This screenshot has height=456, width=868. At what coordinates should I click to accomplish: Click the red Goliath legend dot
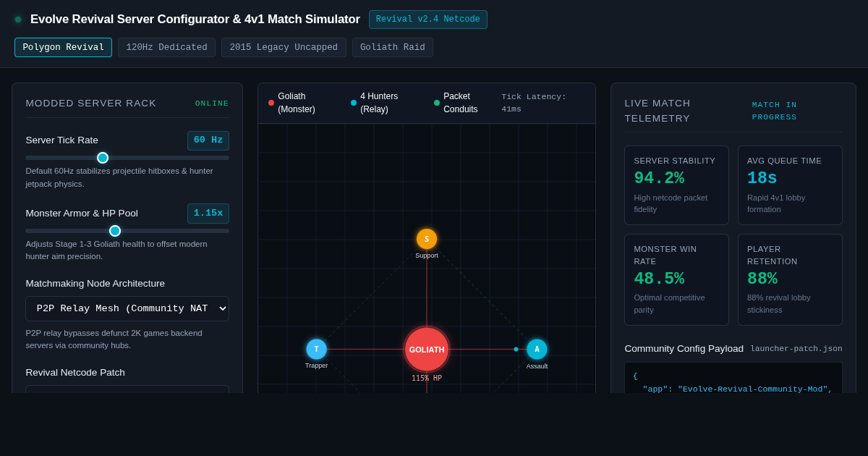pyautogui.click(x=271, y=103)
